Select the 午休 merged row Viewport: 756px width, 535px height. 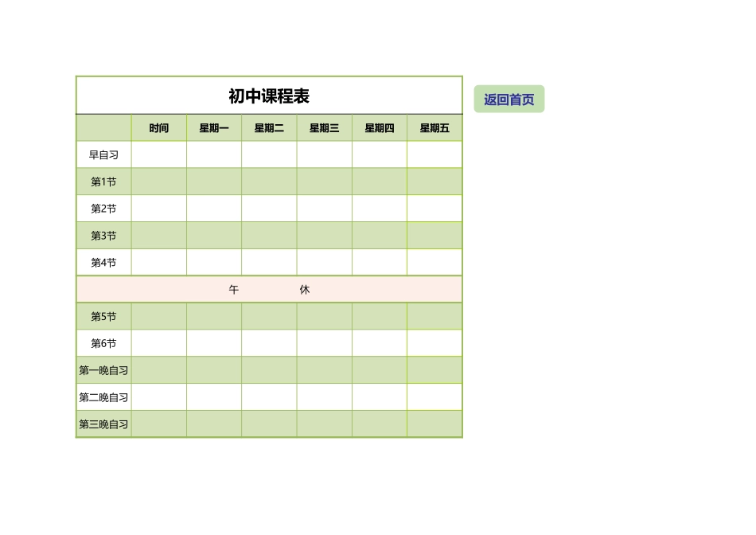tap(268, 289)
